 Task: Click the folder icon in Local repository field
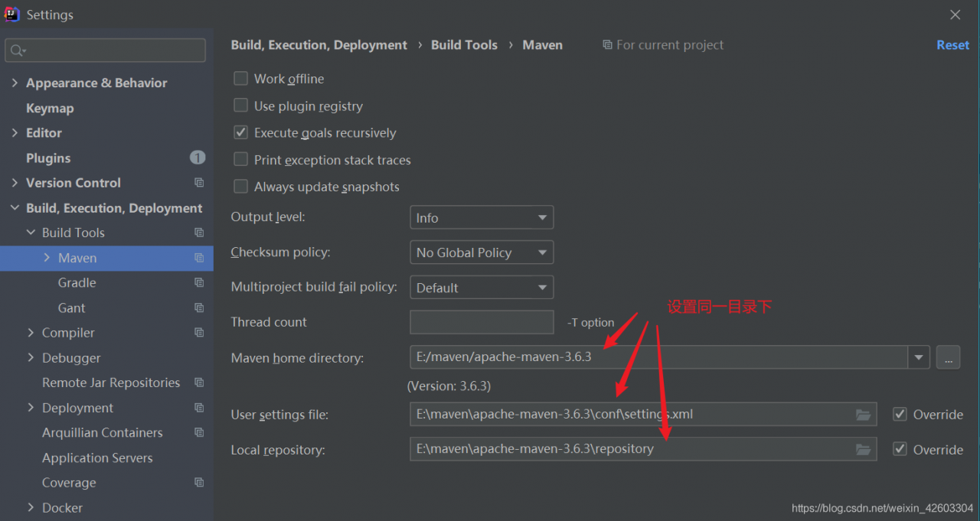point(864,450)
